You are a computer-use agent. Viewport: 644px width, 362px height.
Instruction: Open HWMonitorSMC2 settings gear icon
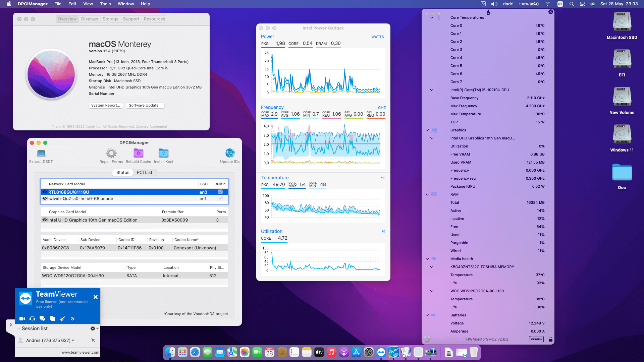(x=427, y=339)
